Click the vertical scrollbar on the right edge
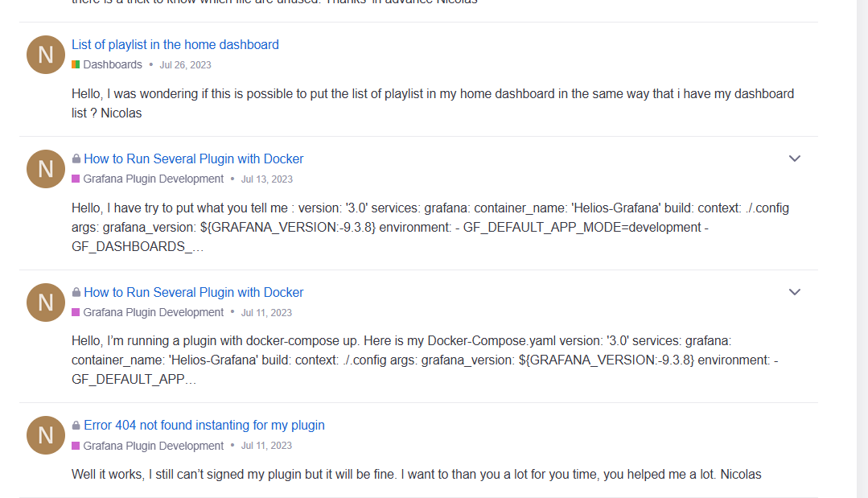868x498 pixels. click(862, 241)
